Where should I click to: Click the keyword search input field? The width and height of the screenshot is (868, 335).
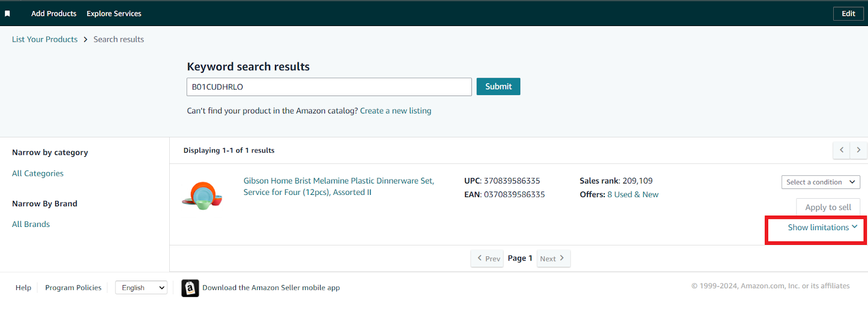tap(329, 87)
